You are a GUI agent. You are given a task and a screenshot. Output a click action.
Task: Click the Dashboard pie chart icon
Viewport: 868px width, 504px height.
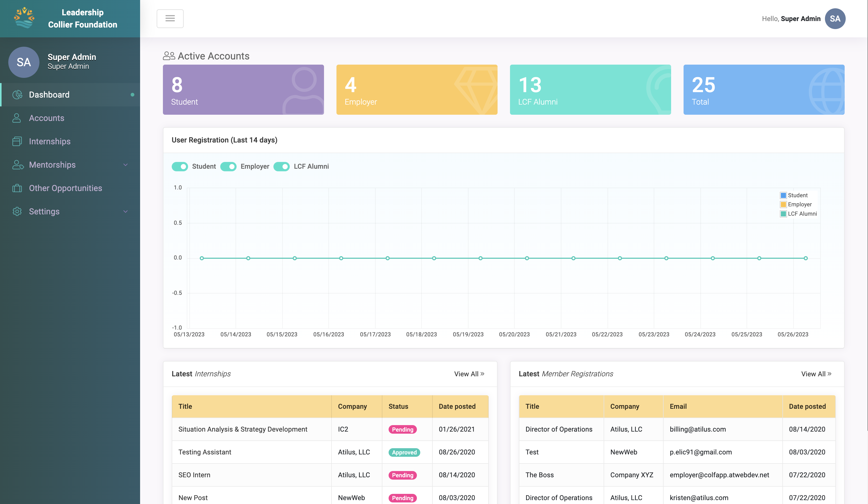(17, 94)
